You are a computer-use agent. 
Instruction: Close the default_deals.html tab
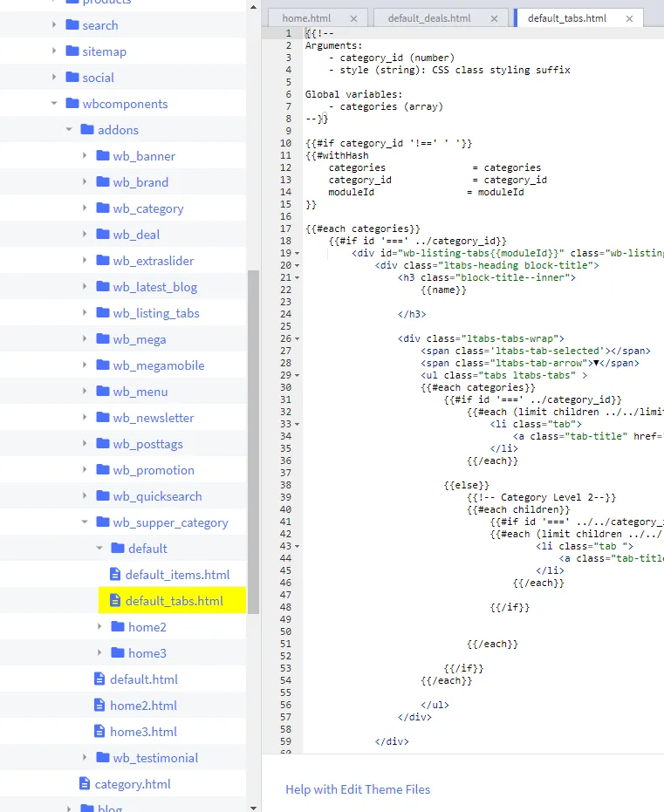(495, 18)
